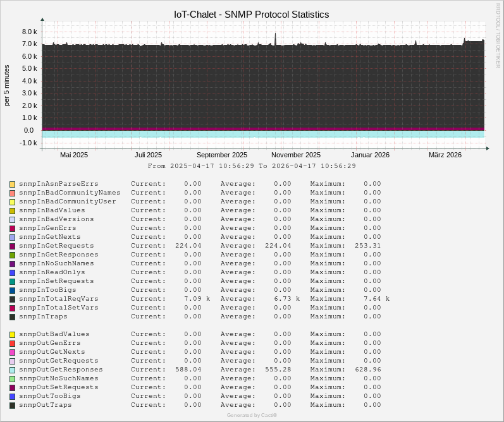The width and height of the screenshot is (504, 422).
Task: Select the November 2025 x-axis label
Action: (296, 155)
